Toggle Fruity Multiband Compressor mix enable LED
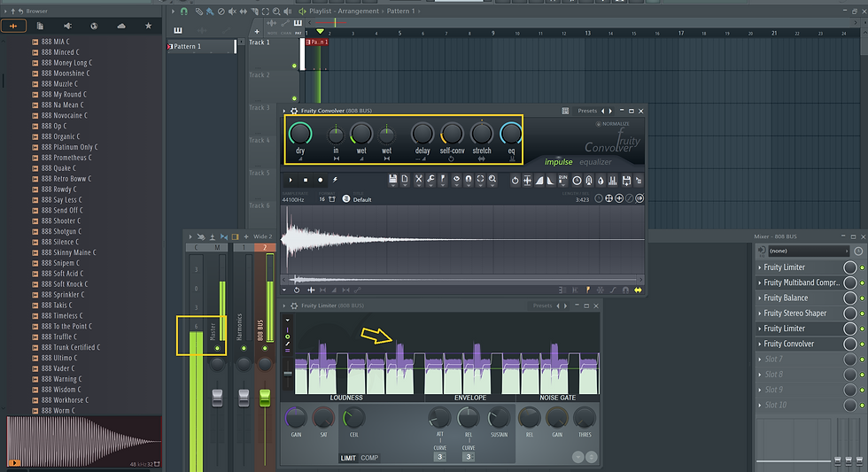 pos(862,282)
